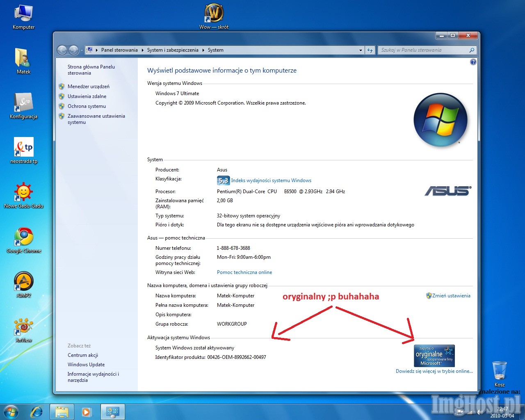The width and height of the screenshot is (525, 420).
Task: Expand arrow before Panel sterowania breadcrumb
Action: (97, 50)
